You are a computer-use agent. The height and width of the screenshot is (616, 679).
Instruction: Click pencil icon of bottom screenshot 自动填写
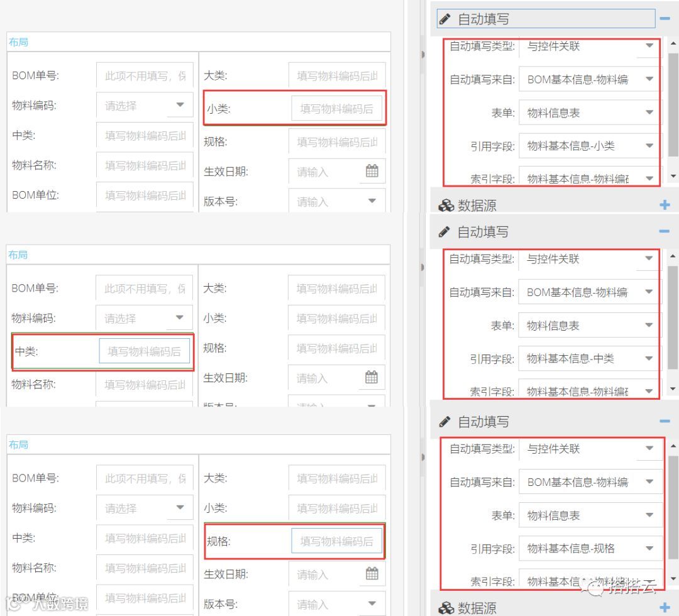coord(444,422)
